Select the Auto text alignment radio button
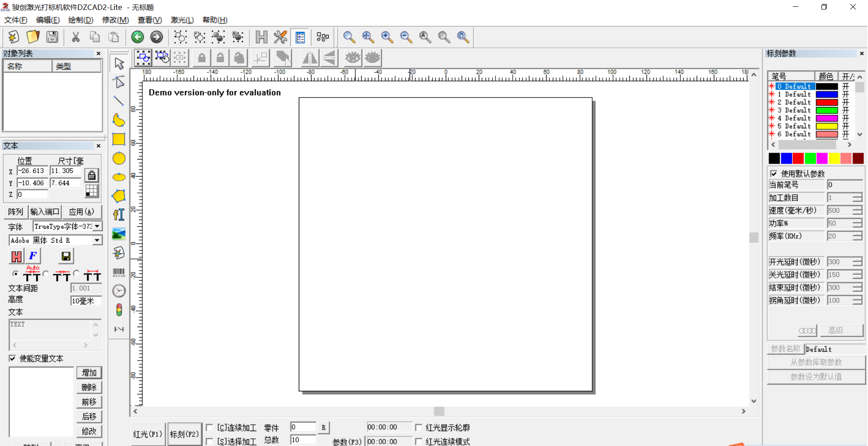 pyautogui.click(x=15, y=274)
